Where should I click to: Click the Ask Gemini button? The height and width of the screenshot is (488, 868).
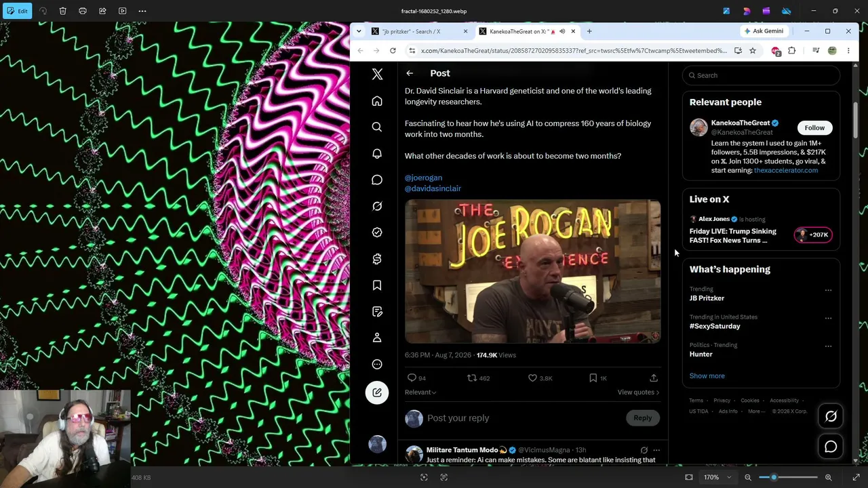tap(764, 31)
